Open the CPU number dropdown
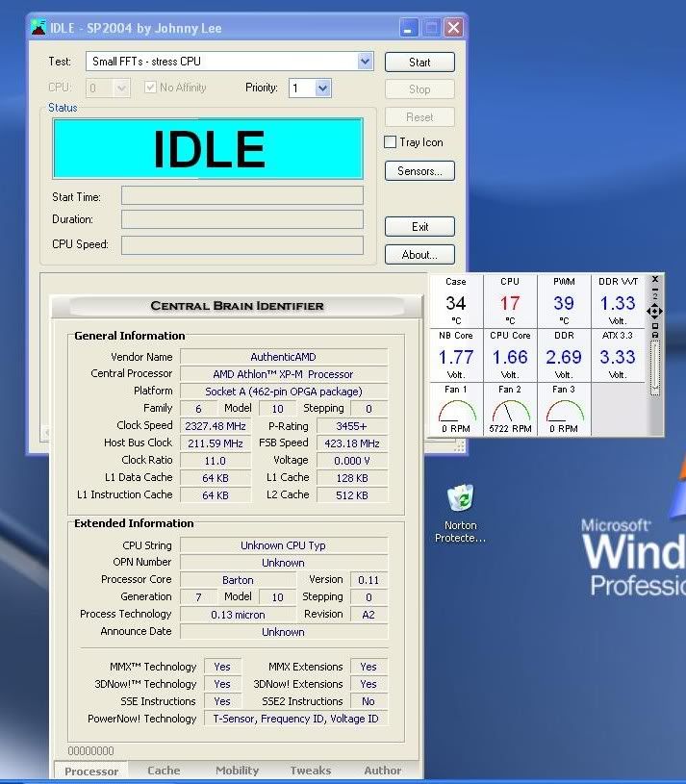Image resolution: width=686 pixels, height=784 pixels. point(121,89)
